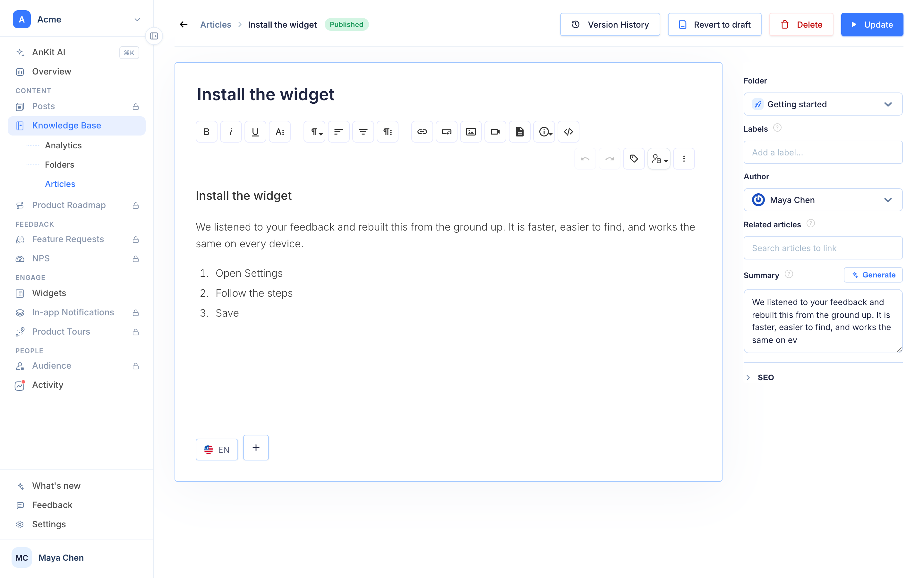Insert a file attachment
Viewport: 924px width, 578px height.
click(520, 132)
